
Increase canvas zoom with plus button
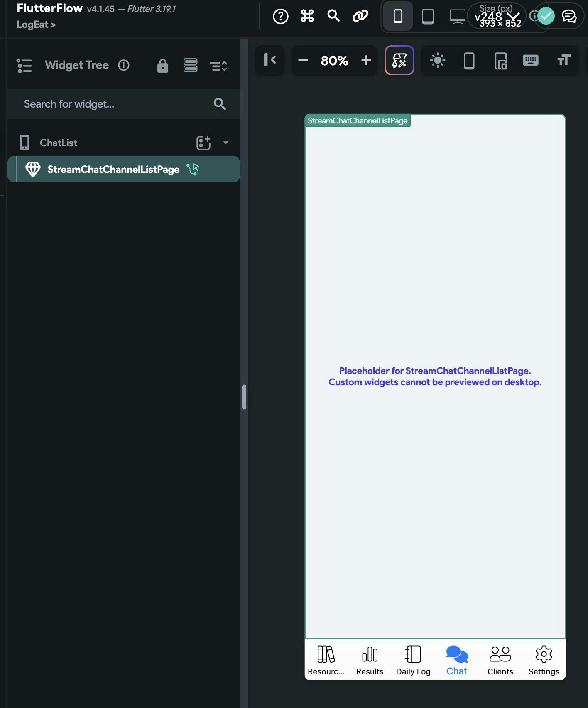[366, 60]
